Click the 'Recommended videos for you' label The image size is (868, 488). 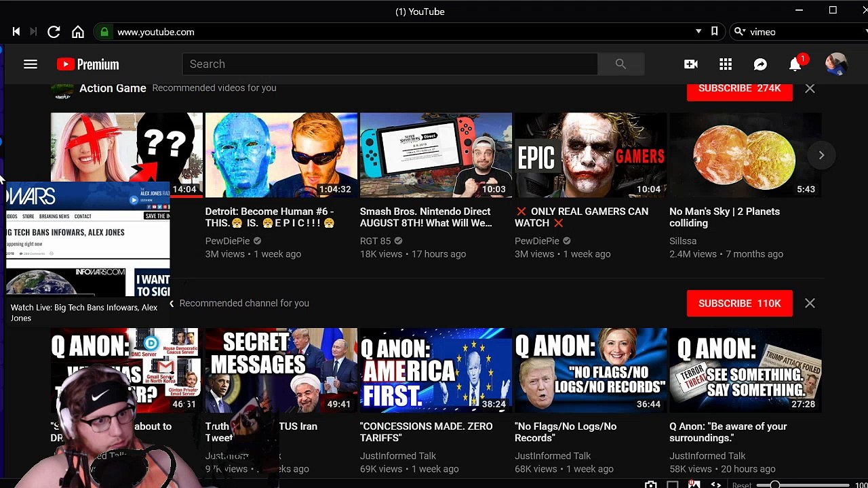click(x=214, y=87)
